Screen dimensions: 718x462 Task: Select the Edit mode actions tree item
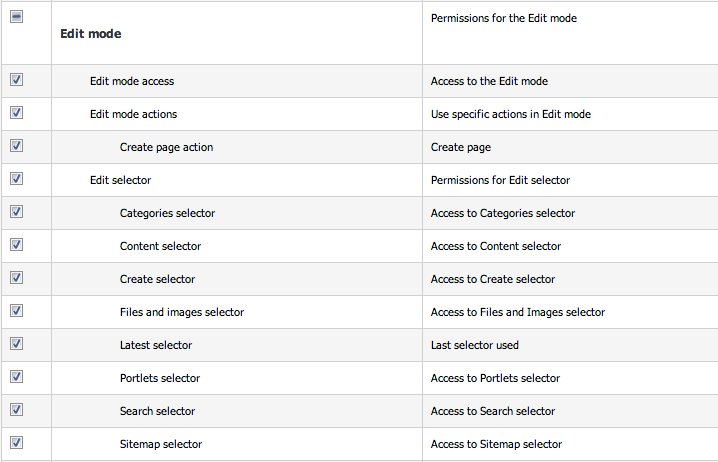tap(133, 114)
